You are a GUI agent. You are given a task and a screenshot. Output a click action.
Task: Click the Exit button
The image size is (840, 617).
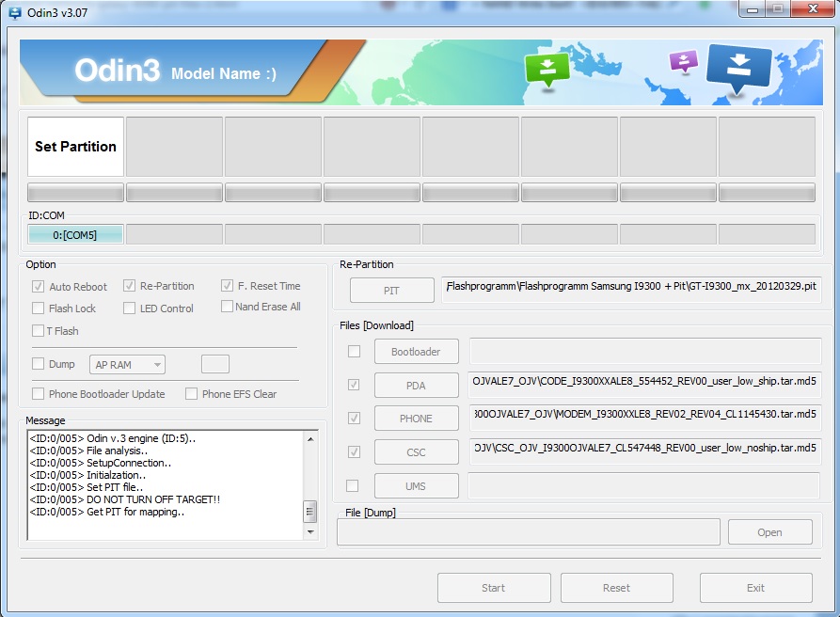point(756,588)
